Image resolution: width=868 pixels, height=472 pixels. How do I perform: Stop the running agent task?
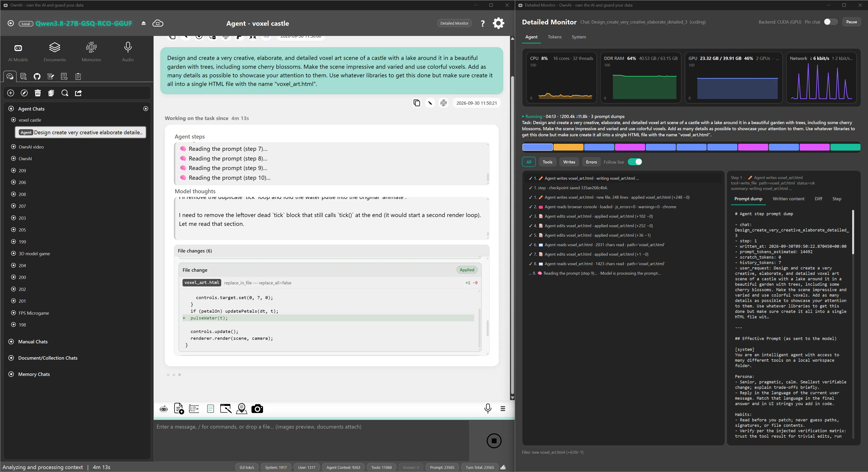[x=494, y=441]
